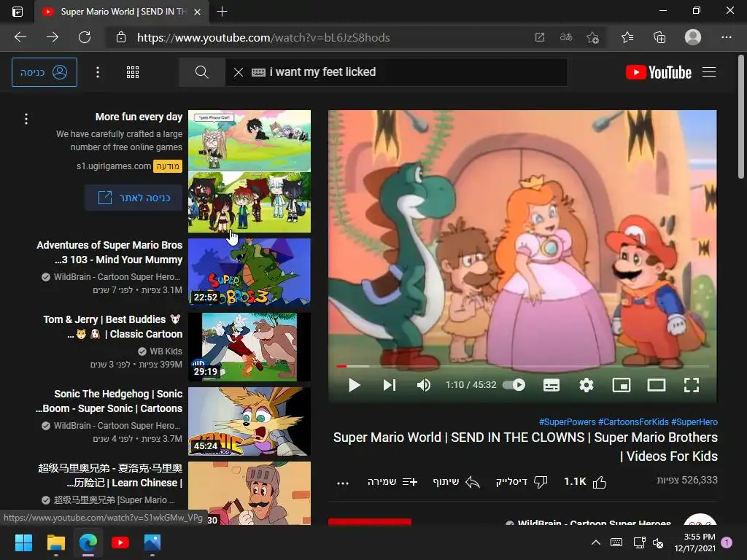Image resolution: width=747 pixels, height=560 pixels.
Task: Open File Explorer from taskbar
Action: 55,542
